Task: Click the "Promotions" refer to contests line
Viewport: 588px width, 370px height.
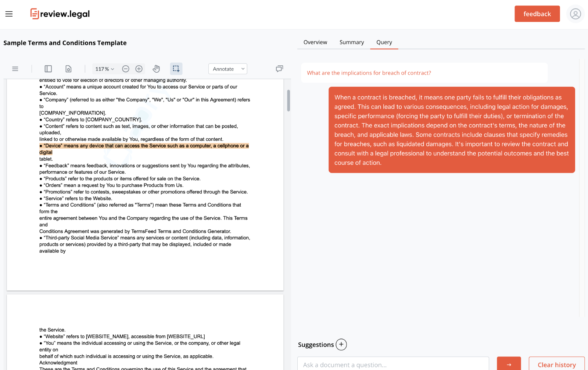Action: click(x=144, y=192)
